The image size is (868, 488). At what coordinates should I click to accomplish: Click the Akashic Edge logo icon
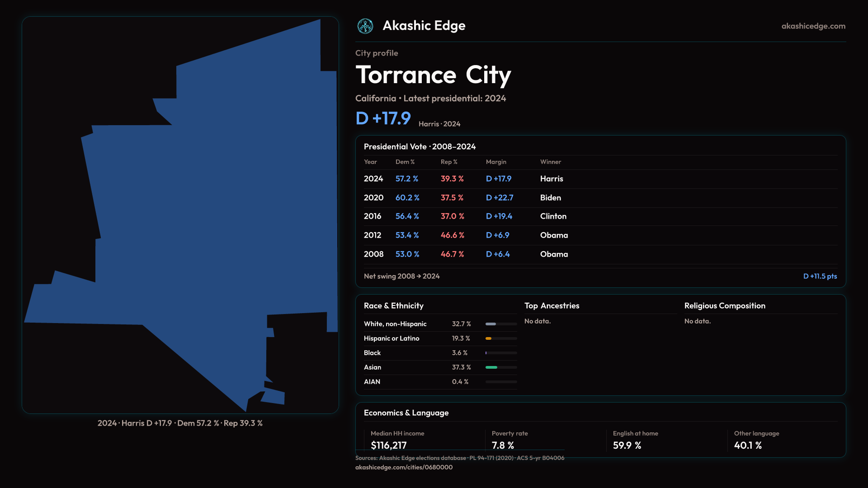(x=365, y=26)
